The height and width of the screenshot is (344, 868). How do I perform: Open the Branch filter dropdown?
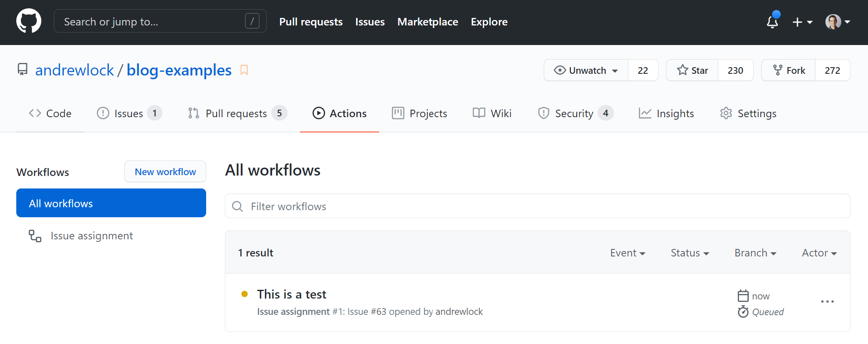tap(755, 253)
